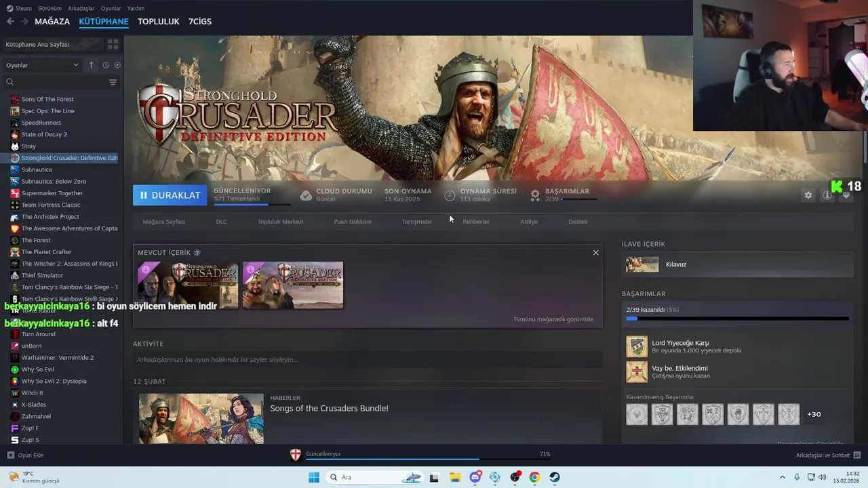Image resolution: width=868 pixels, height=488 pixels.
Task: Open the Puan Dükkânı link
Action: [353, 222]
